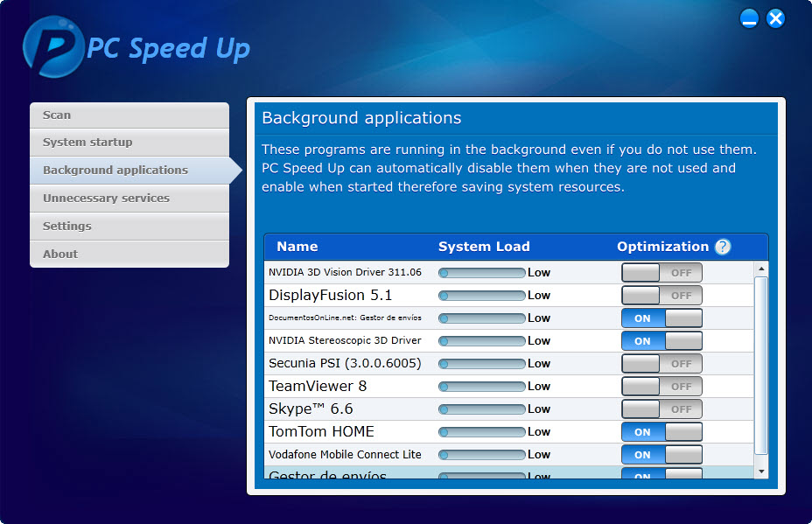This screenshot has width=812, height=524.
Task: Select the Vodafone Mobile Connect Lite entry
Action: pyautogui.click(x=509, y=455)
